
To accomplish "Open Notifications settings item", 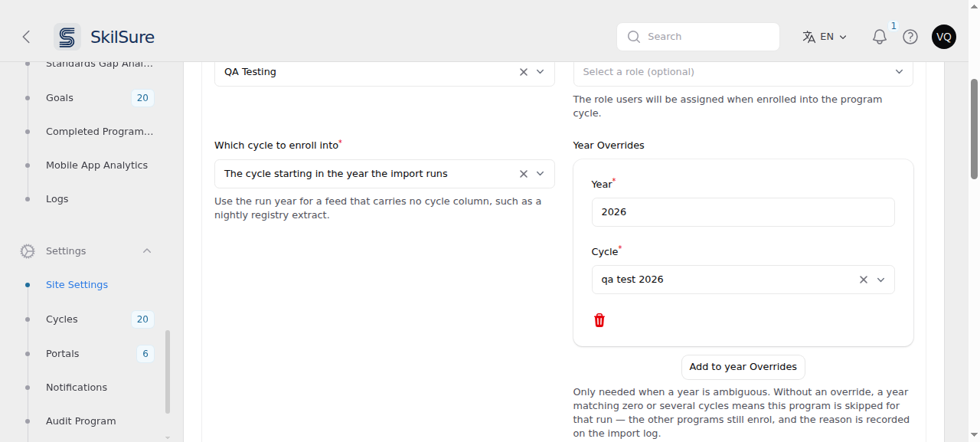I will [x=77, y=388].
